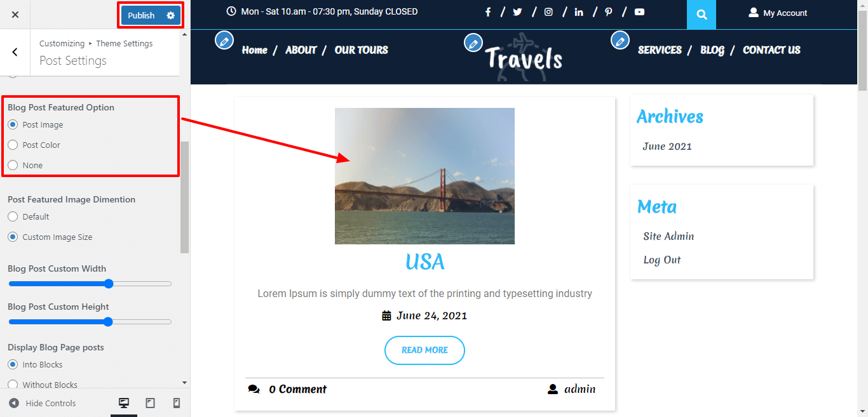Select the Instagram social icon

(548, 11)
